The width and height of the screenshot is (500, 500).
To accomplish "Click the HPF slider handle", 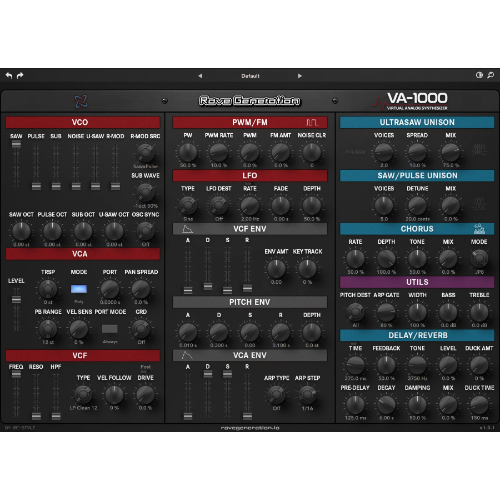I will (56, 416).
